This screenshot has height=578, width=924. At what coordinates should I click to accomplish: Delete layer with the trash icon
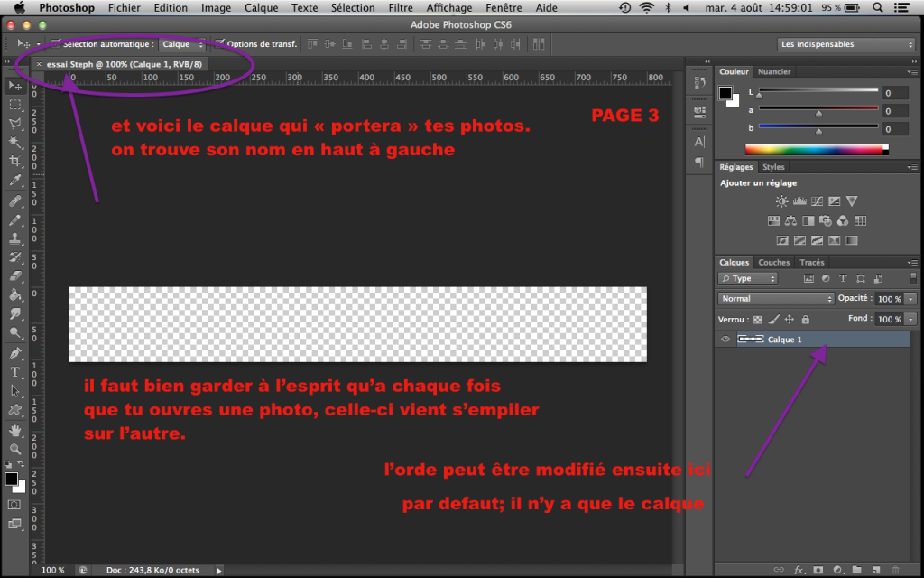pyautogui.click(x=896, y=570)
